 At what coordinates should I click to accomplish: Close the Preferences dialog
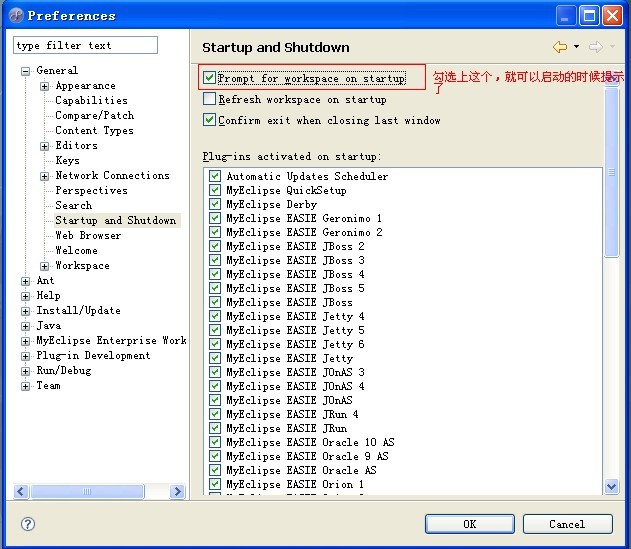pyautogui.click(x=612, y=16)
